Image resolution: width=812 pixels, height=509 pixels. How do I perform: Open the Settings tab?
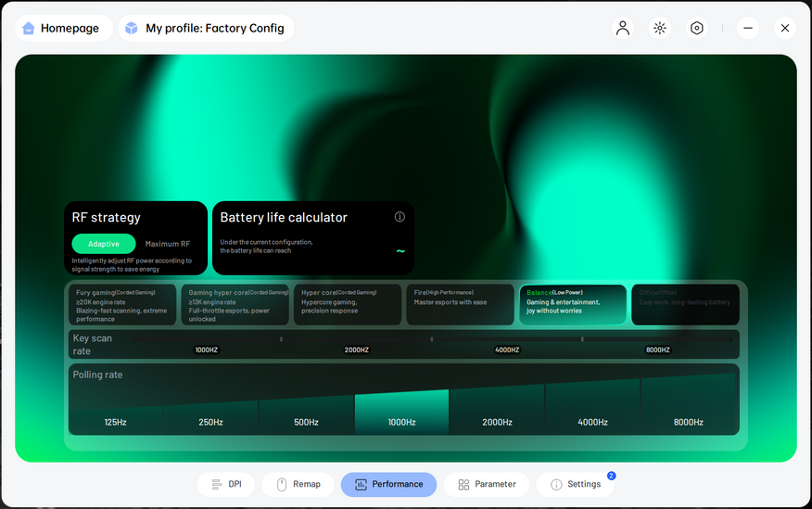[x=575, y=484]
